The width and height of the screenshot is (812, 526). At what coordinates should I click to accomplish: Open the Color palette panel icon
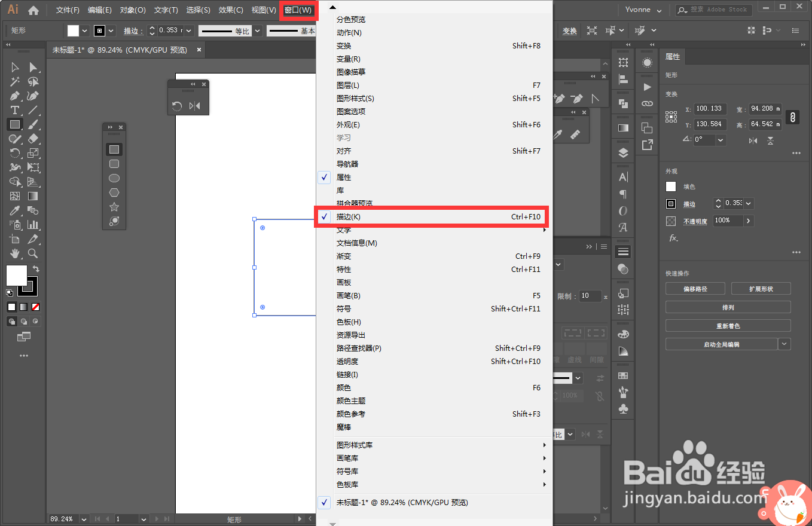coord(623,334)
